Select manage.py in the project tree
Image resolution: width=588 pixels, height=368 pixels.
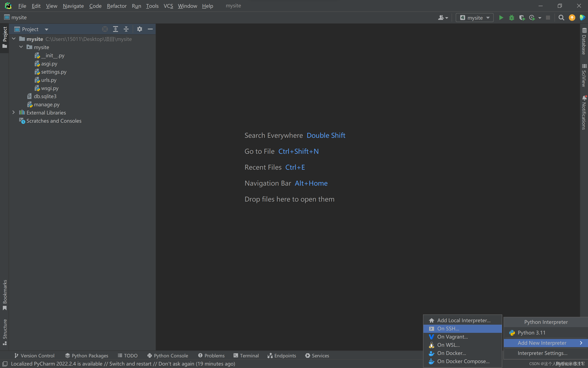click(x=43, y=104)
